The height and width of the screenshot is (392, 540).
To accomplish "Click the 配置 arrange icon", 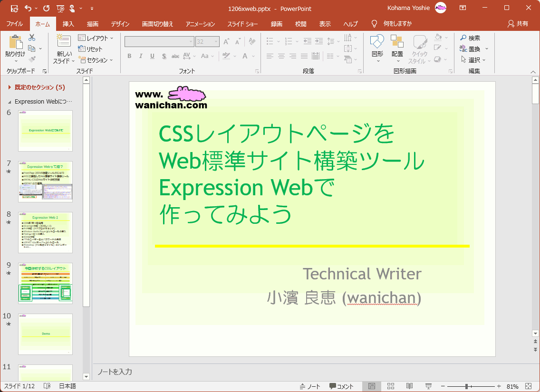I will (397, 42).
